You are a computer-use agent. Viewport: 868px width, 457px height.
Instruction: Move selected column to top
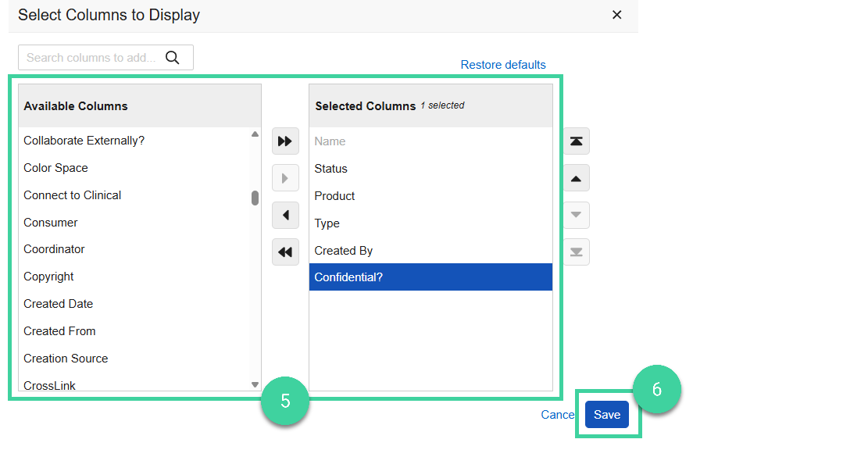tap(577, 141)
